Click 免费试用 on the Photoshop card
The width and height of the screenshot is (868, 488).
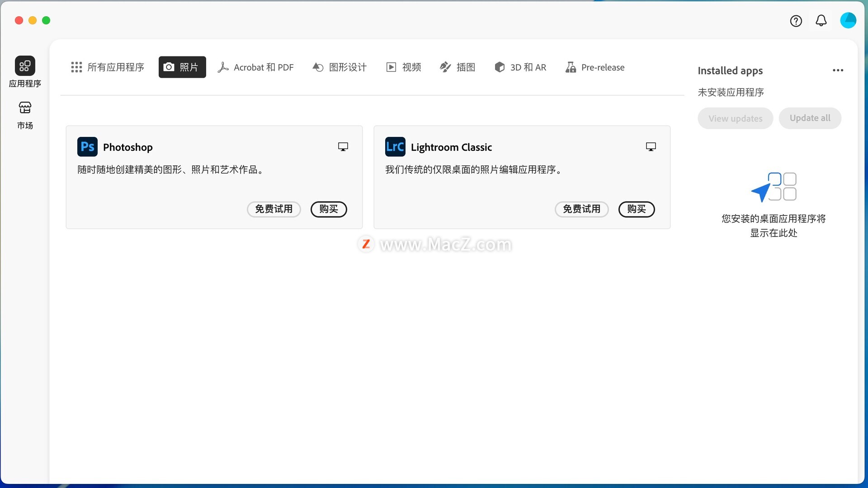tap(274, 209)
